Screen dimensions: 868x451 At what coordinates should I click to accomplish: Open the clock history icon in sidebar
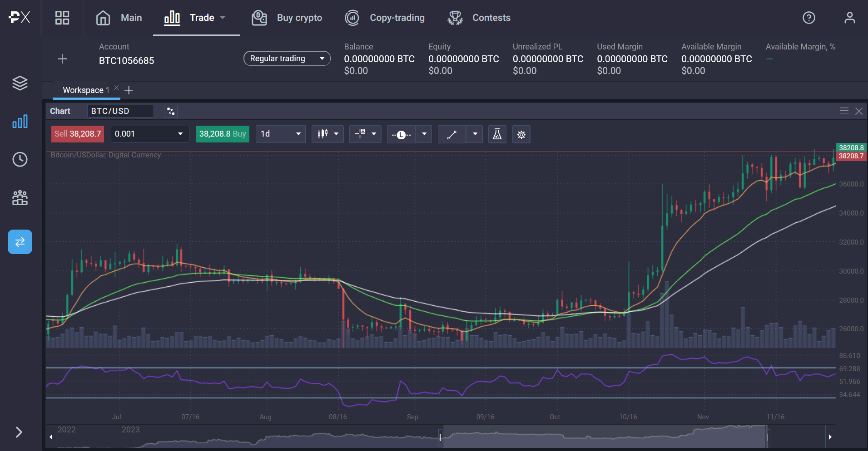[20, 159]
